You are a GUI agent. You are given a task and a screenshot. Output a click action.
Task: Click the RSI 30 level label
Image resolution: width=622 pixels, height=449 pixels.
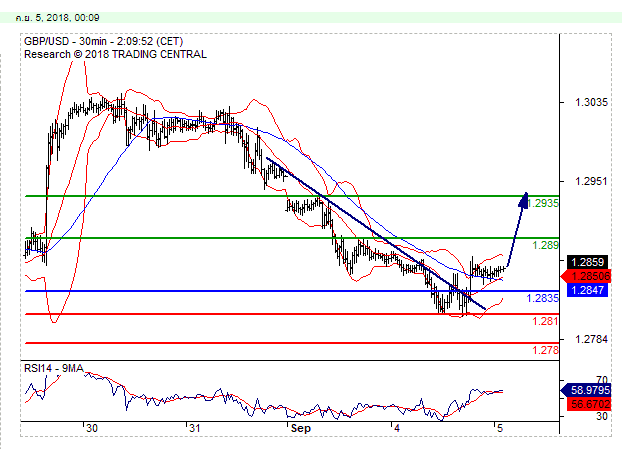pos(601,416)
